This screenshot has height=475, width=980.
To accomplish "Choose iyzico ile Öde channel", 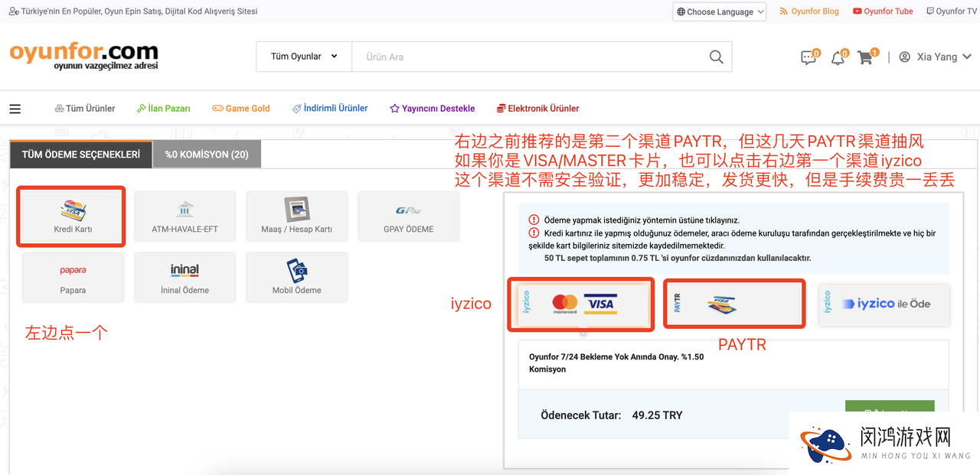I will coord(884,304).
